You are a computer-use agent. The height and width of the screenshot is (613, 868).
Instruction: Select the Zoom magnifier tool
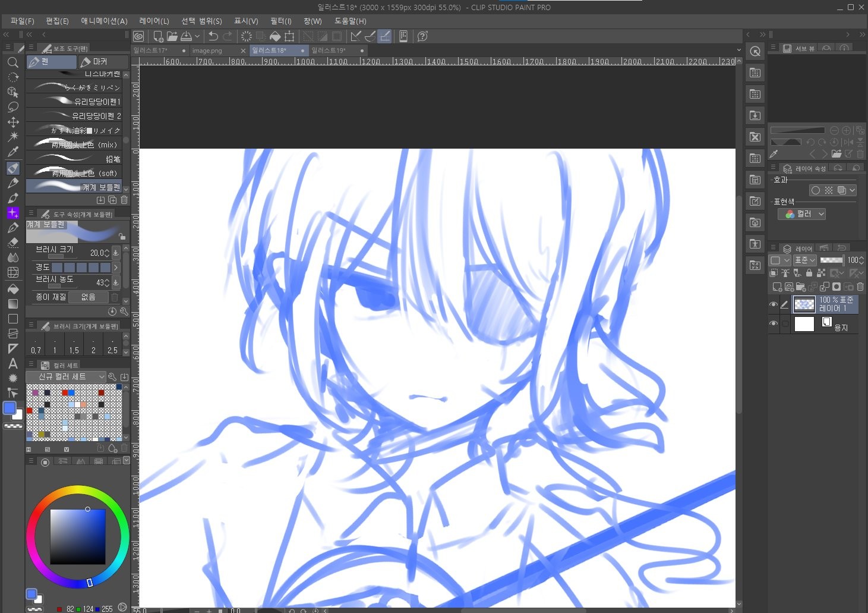click(x=12, y=62)
